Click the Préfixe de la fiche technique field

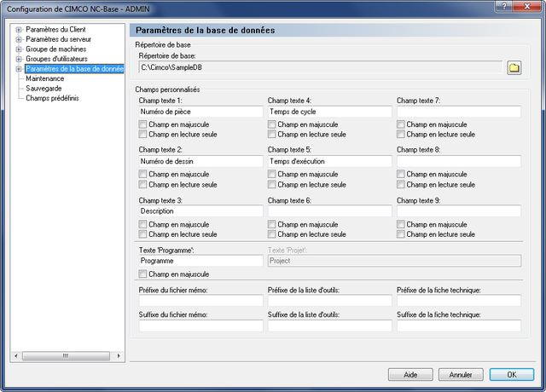[x=459, y=301]
